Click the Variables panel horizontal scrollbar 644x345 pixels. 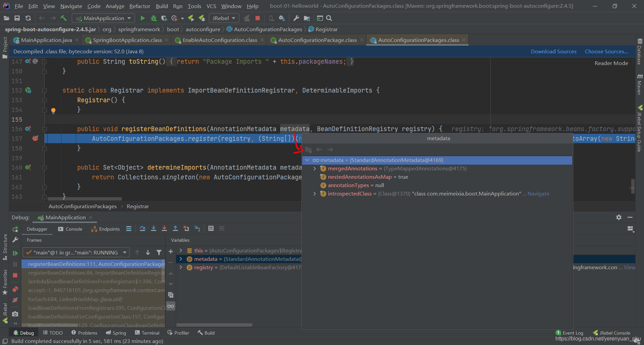click(x=214, y=325)
